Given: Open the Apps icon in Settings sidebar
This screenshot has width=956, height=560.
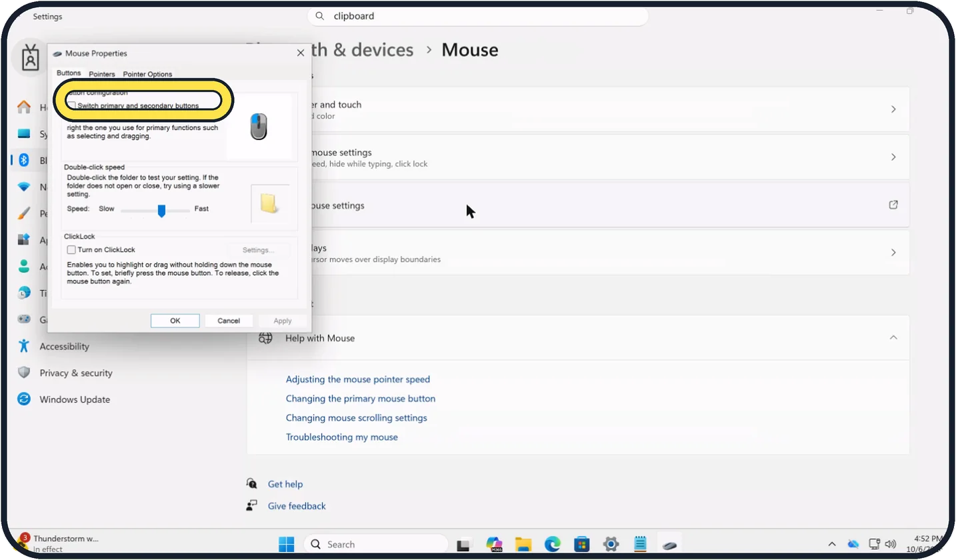Looking at the screenshot, I should pyautogui.click(x=24, y=240).
